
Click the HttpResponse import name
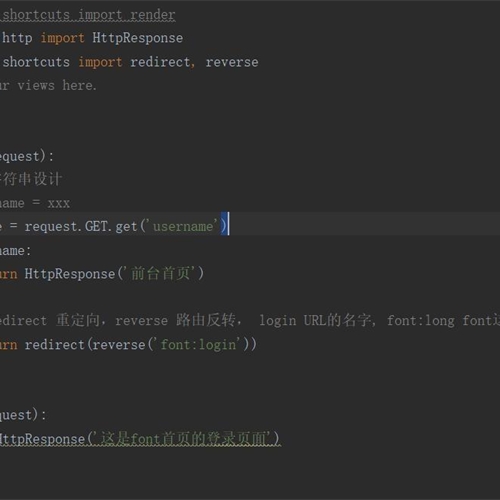(x=138, y=38)
